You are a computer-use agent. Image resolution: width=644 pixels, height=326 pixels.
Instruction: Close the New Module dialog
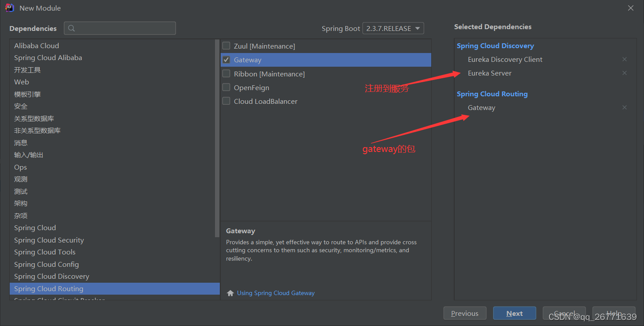[630, 8]
